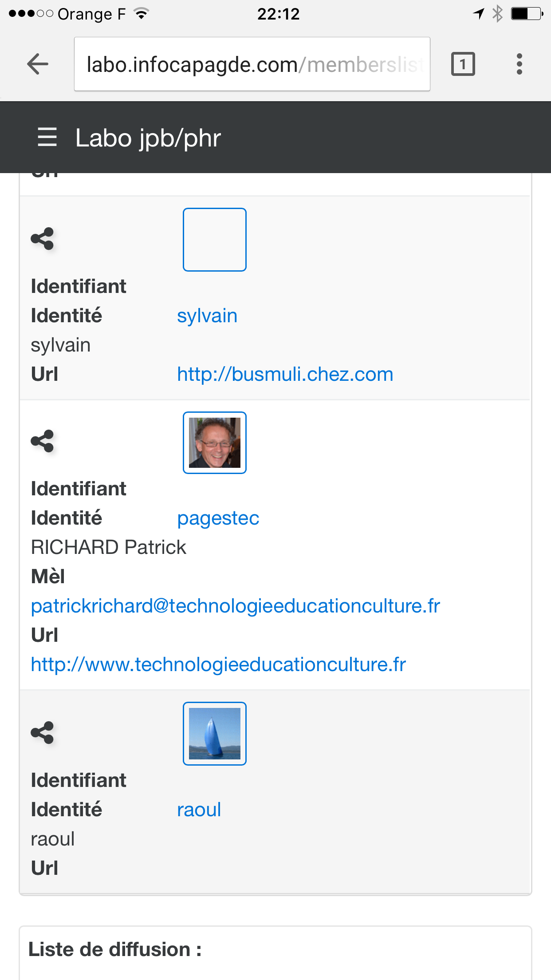Tap the 22:12 clock in status bar
This screenshot has width=551, height=980.
(279, 14)
